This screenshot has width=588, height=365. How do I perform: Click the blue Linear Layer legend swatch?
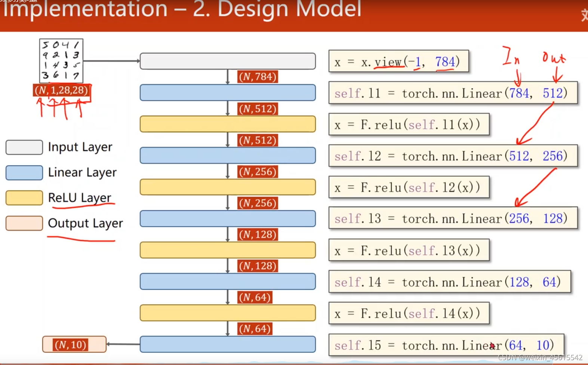point(24,173)
